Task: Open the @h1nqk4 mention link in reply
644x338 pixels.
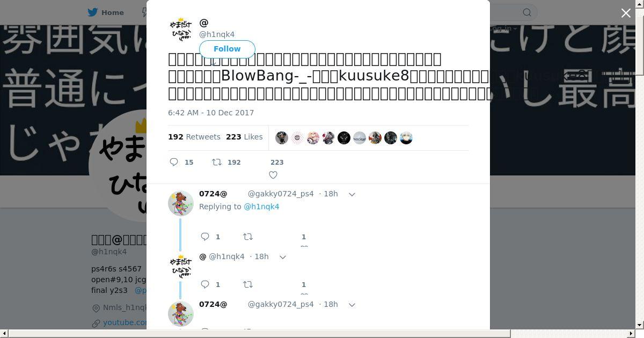Action: [x=261, y=207]
